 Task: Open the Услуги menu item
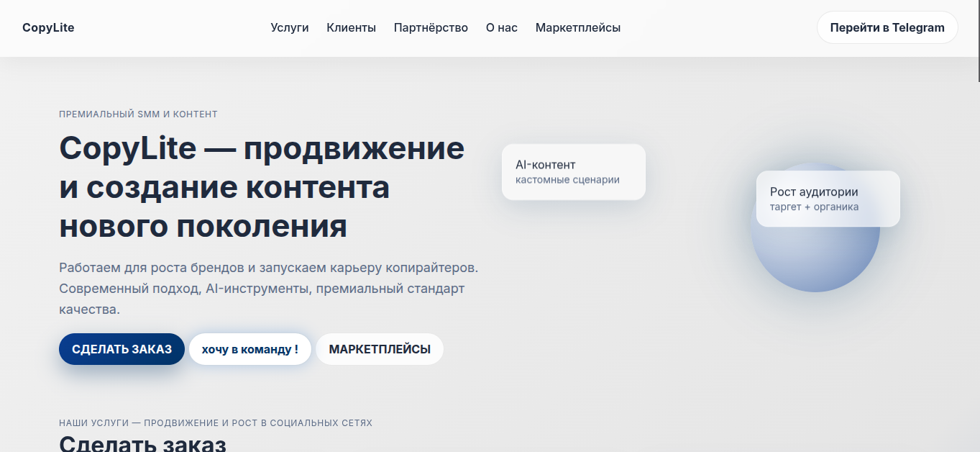(x=289, y=27)
